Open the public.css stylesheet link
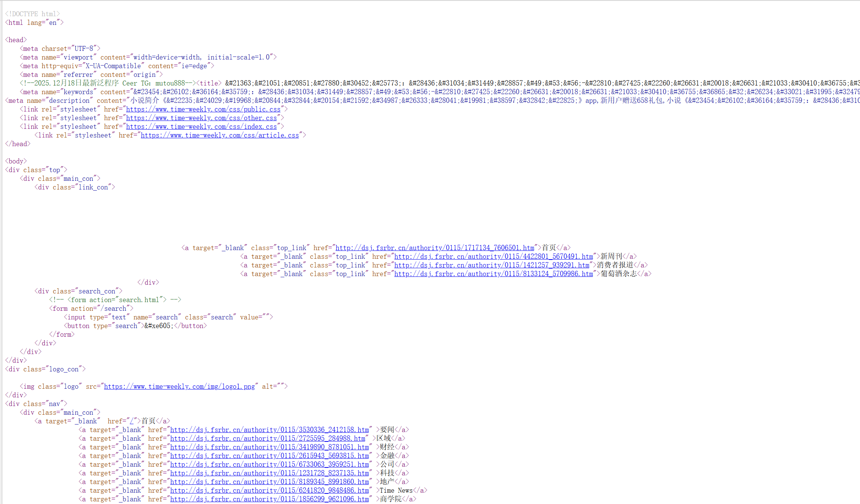 (x=203, y=109)
